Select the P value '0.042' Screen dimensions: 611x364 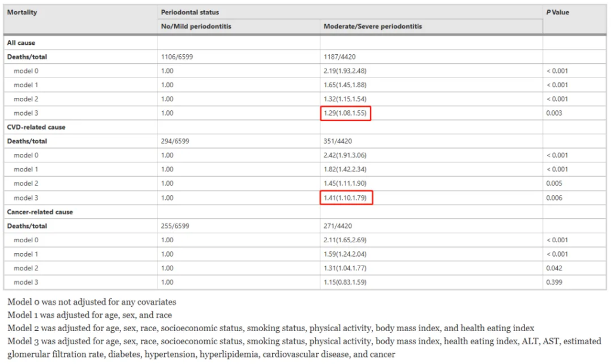pos(554,268)
